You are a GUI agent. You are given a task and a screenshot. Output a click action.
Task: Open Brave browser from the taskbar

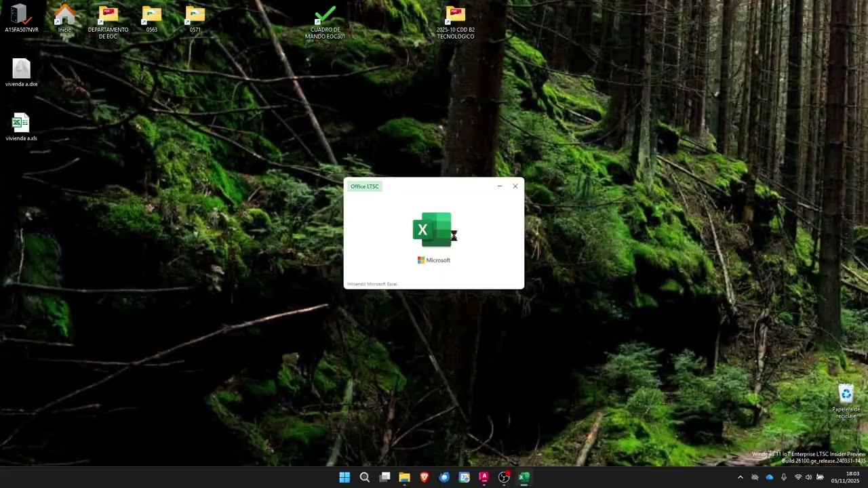coord(425,477)
